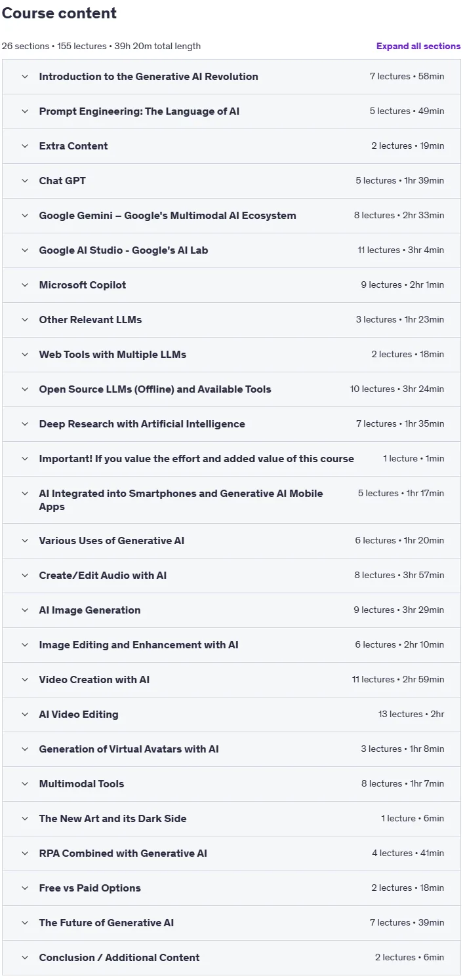The height and width of the screenshot is (980, 465).
Task: Expand the Introduction to the Generative AI Revolution section
Action: pos(232,77)
